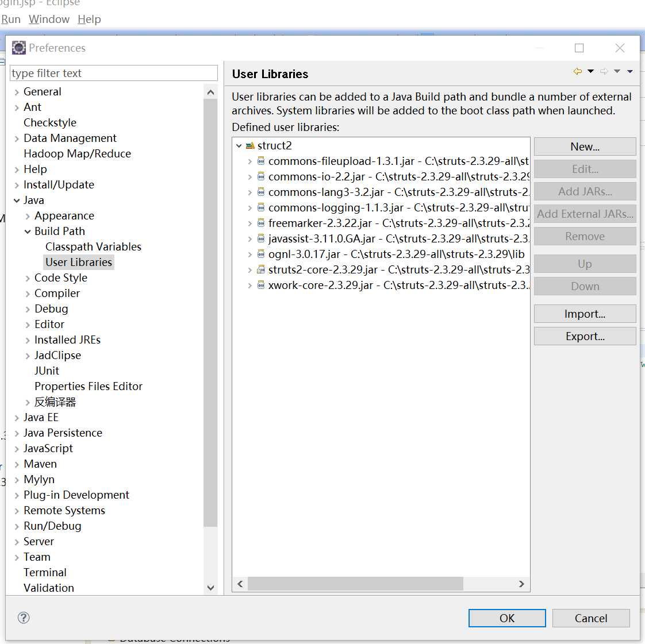The width and height of the screenshot is (645, 644).
Task: Open the Run menu
Action: 11,20
